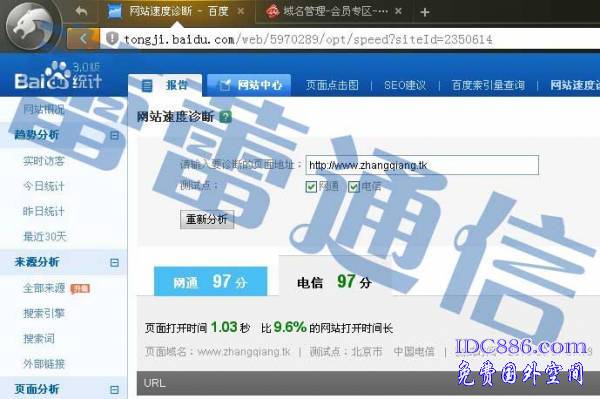Switch to the 网站中心 tab
This screenshot has width=600, height=399.
coord(249,85)
